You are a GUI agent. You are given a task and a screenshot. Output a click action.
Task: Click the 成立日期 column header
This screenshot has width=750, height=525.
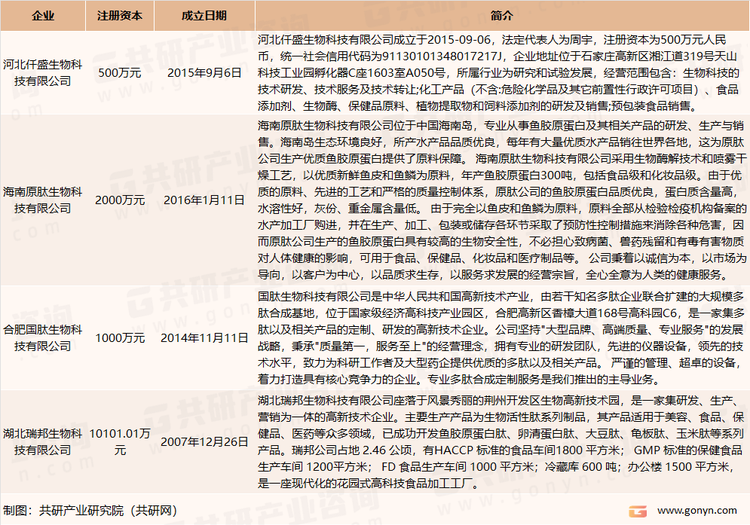204,16
